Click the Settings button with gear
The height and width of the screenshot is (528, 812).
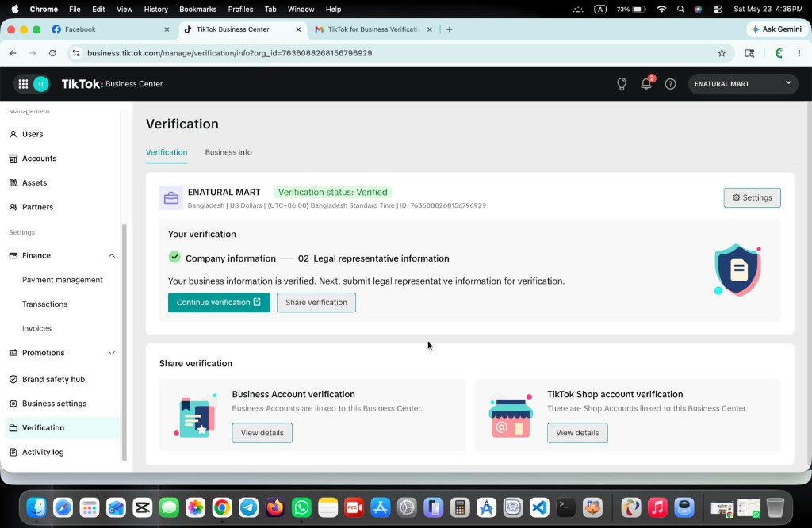752,197
